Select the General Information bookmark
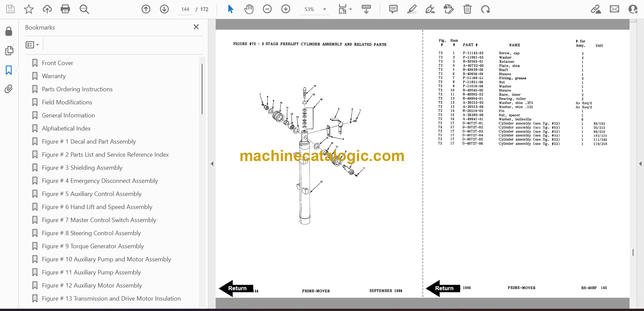644x311 pixels. tap(68, 115)
